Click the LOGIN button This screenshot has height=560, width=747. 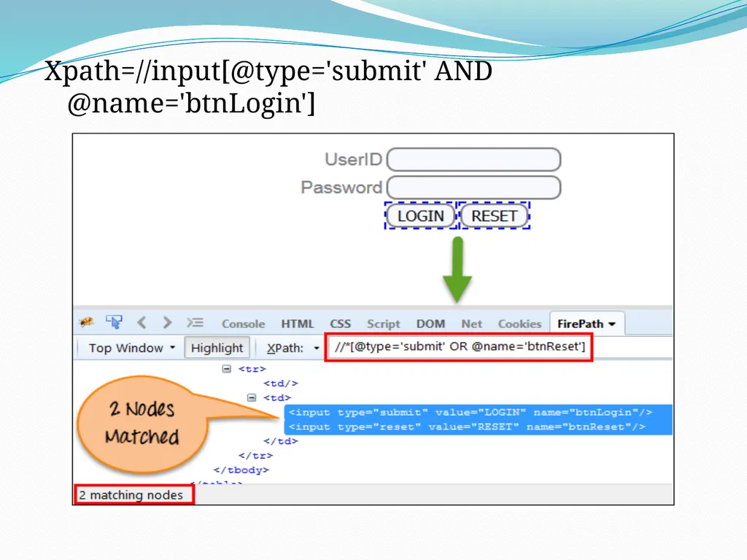[x=421, y=216]
